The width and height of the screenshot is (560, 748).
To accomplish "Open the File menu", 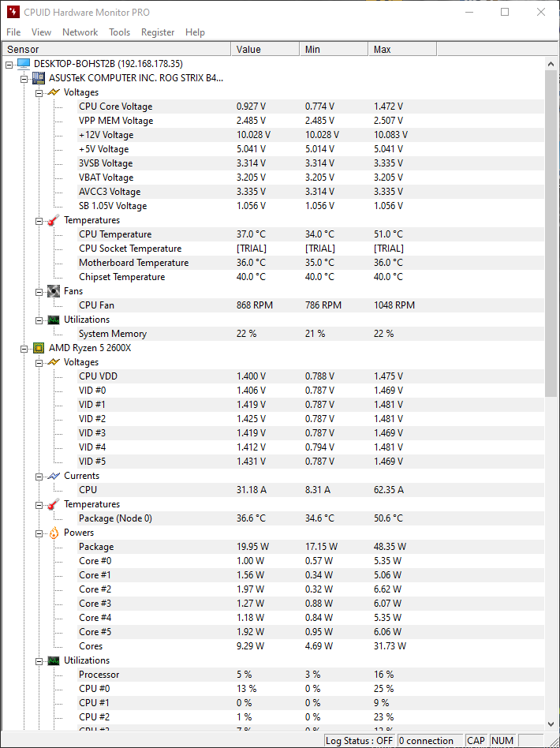I will [13, 32].
